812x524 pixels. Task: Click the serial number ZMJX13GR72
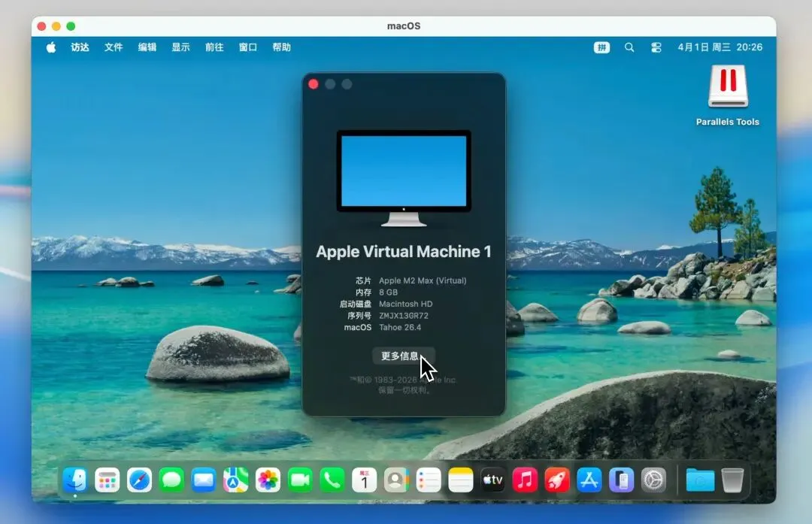(404, 315)
